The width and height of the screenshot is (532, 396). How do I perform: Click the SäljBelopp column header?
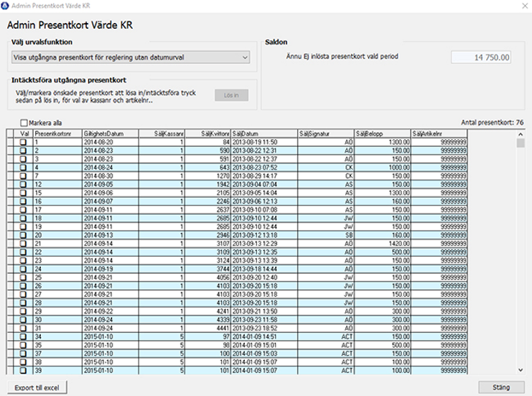click(x=383, y=134)
